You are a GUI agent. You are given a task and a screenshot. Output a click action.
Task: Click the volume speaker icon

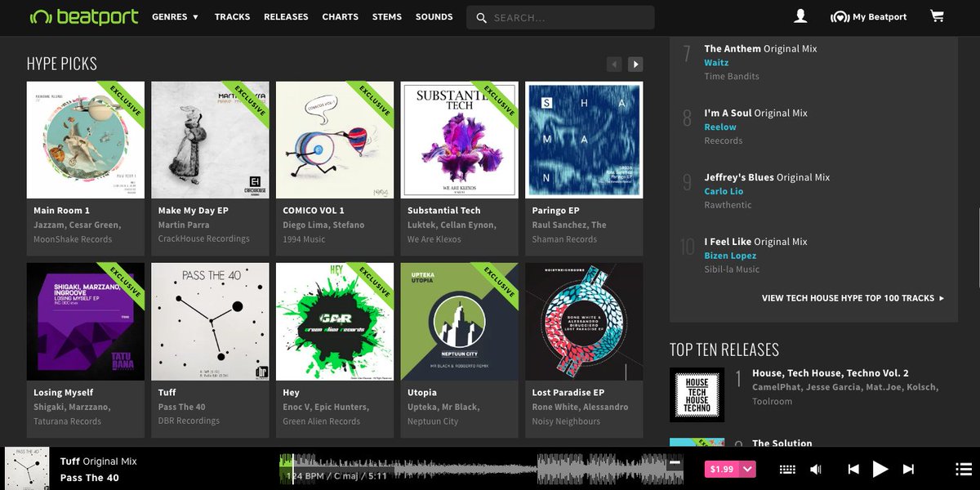(816, 469)
